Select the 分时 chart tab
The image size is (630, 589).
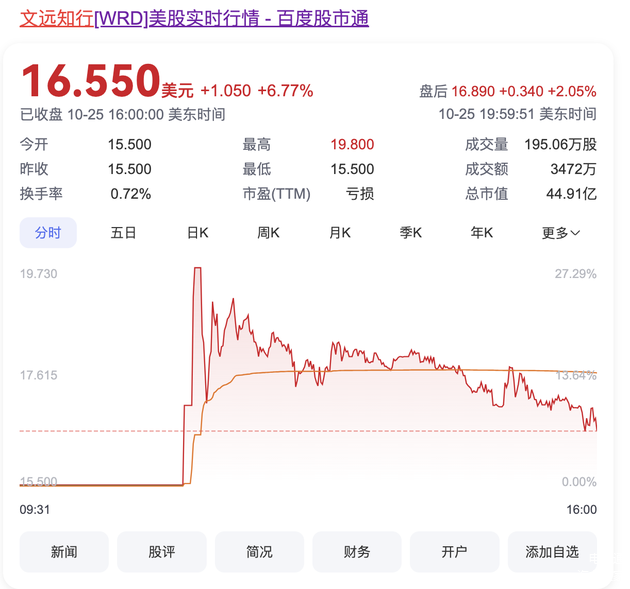(x=48, y=233)
